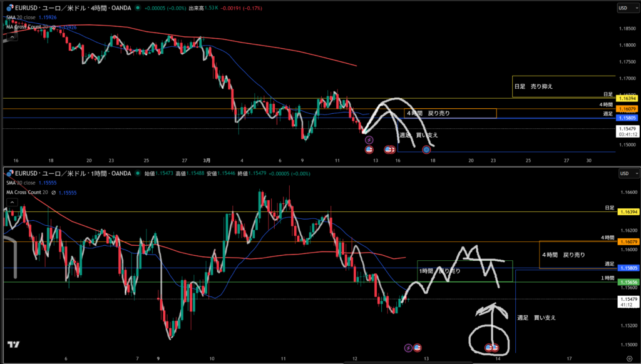Click green market status dot on 1-hour chart

click(139, 172)
